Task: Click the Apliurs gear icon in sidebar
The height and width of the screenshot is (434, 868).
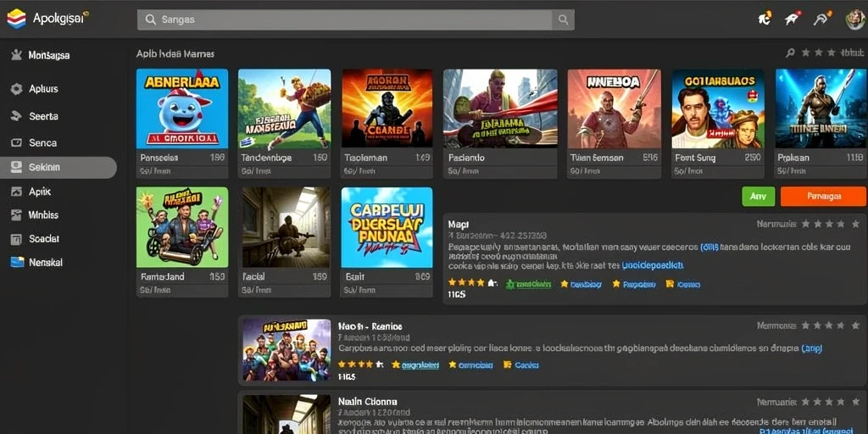Action: (x=17, y=88)
